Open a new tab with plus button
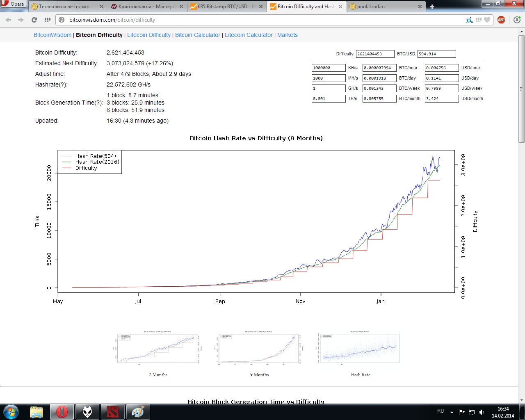This screenshot has width=525, height=420. pos(432,7)
